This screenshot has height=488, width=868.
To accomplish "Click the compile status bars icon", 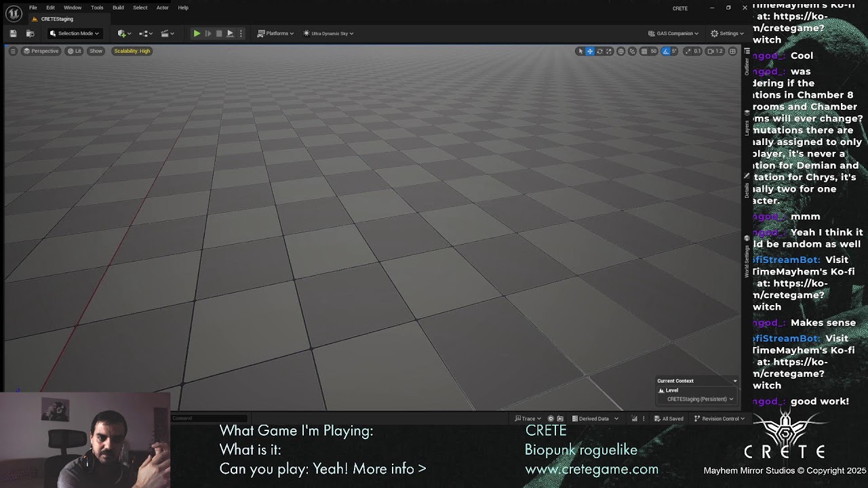I will click(x=635, y=418).
